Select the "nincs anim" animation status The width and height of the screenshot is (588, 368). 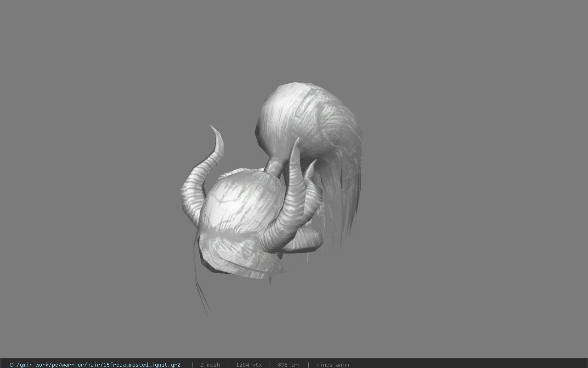point(333,365)
